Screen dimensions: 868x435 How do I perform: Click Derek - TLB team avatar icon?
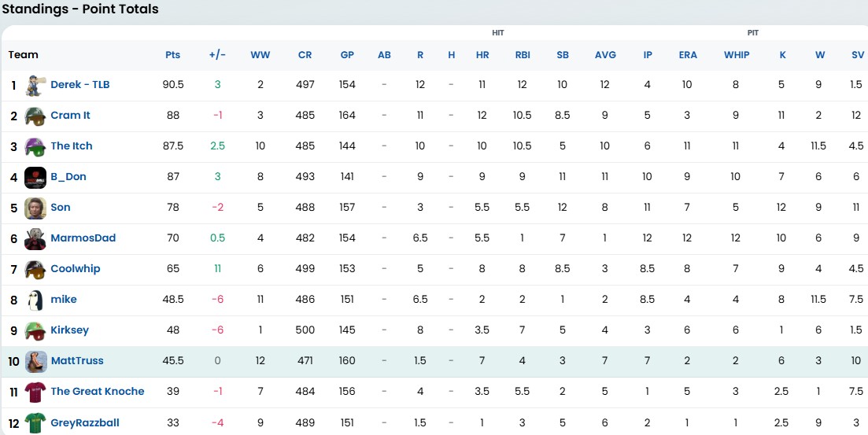pos(35,85)
